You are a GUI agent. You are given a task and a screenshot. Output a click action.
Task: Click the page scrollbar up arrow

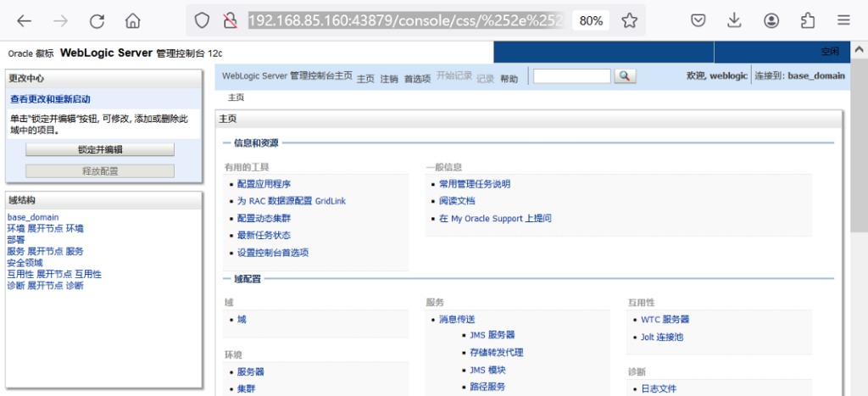click(x=860, y=50)
